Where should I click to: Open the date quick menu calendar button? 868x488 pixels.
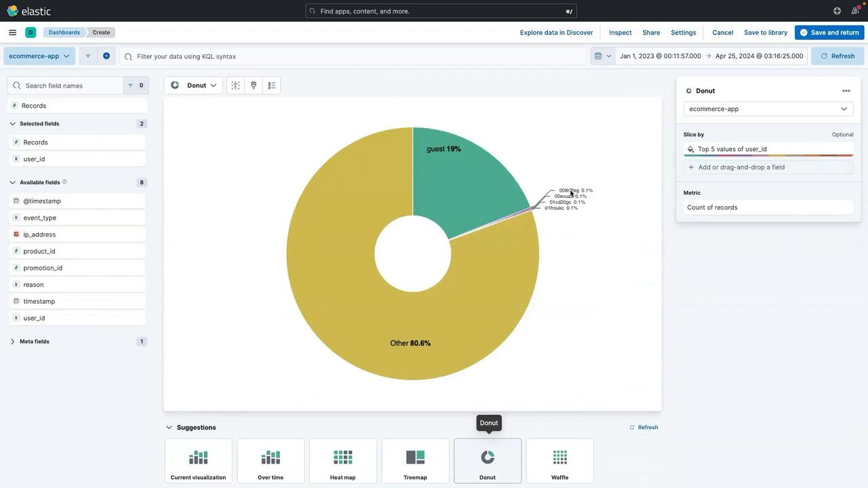602,56
